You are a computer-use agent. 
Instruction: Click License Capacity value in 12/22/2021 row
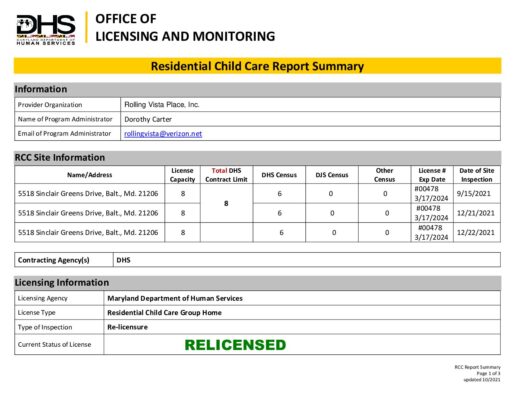pos(183,232)
